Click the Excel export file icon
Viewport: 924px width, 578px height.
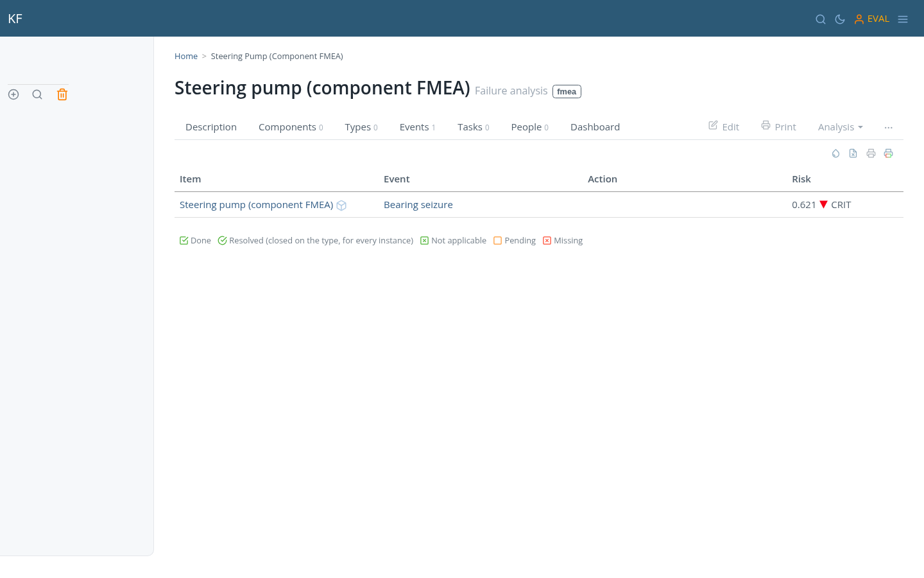pos(853,153)
